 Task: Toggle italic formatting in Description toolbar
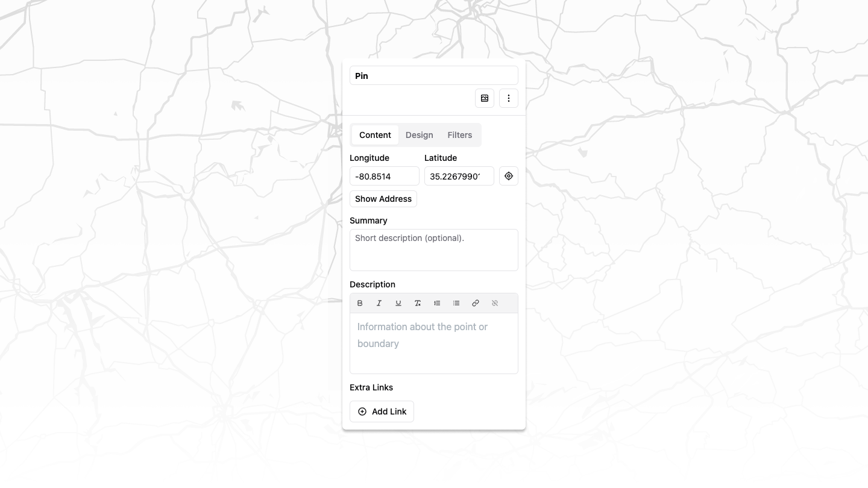(x=379, y=303)
